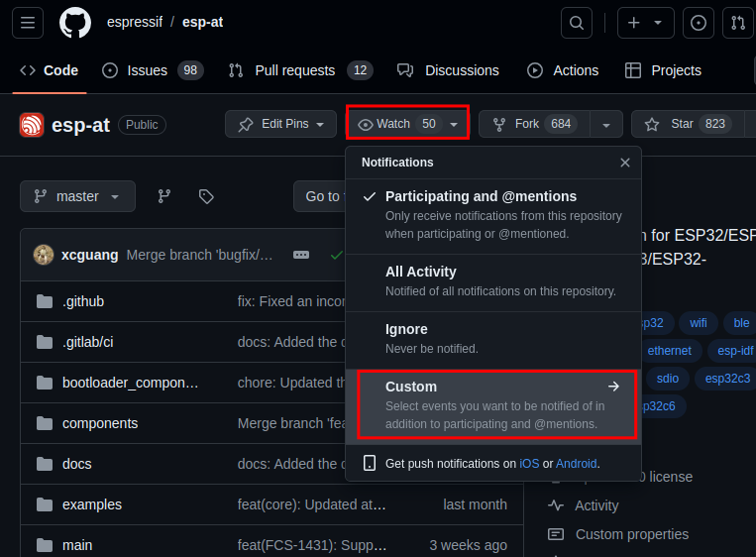
Task: Open the hamburger navigation menu
Action: click(27, 22)
